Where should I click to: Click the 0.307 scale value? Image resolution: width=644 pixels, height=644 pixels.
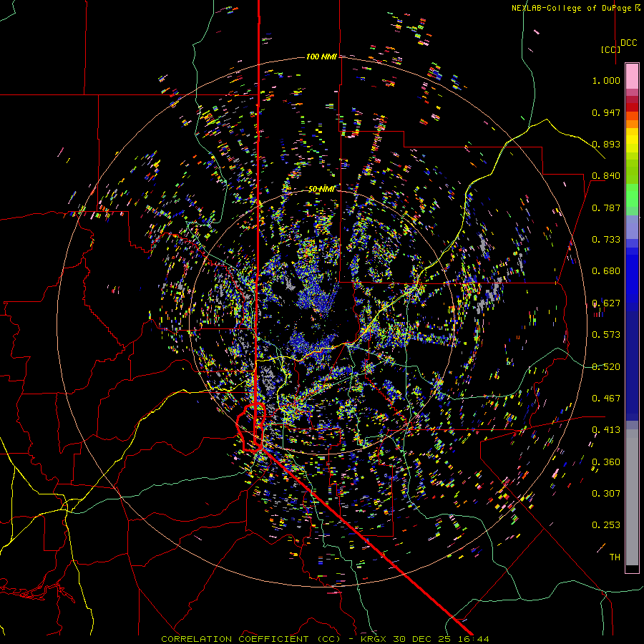click(x=606, y=494)
